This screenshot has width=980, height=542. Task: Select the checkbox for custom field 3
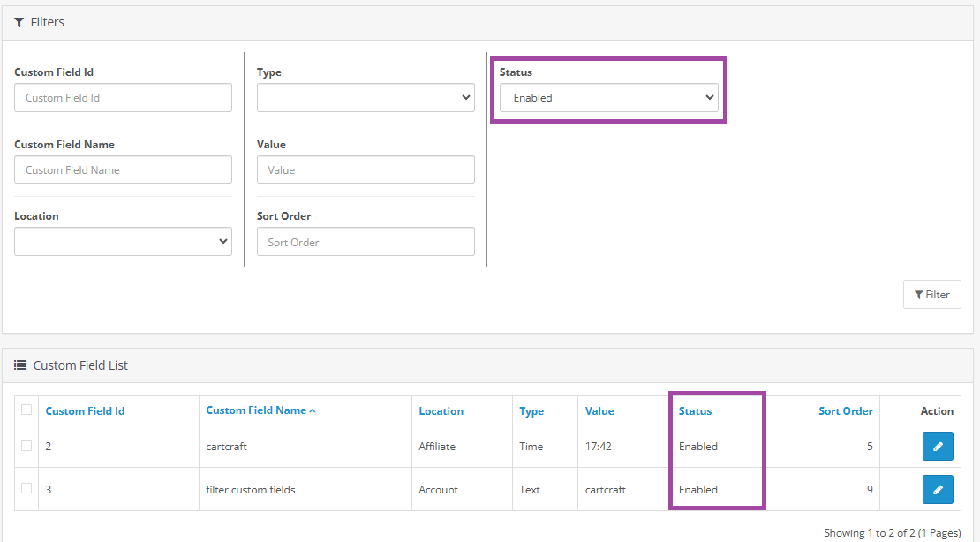26,488
